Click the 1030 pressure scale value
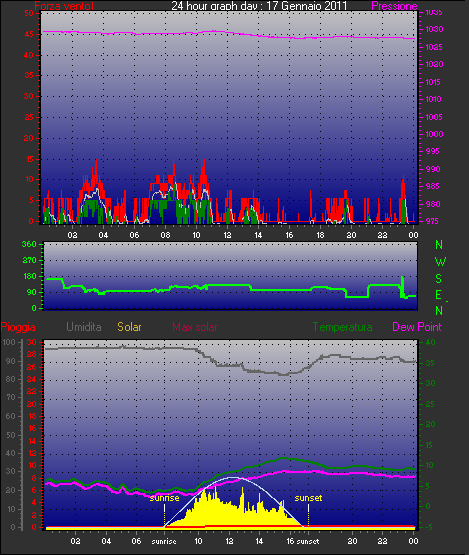 tap(434, 29)
